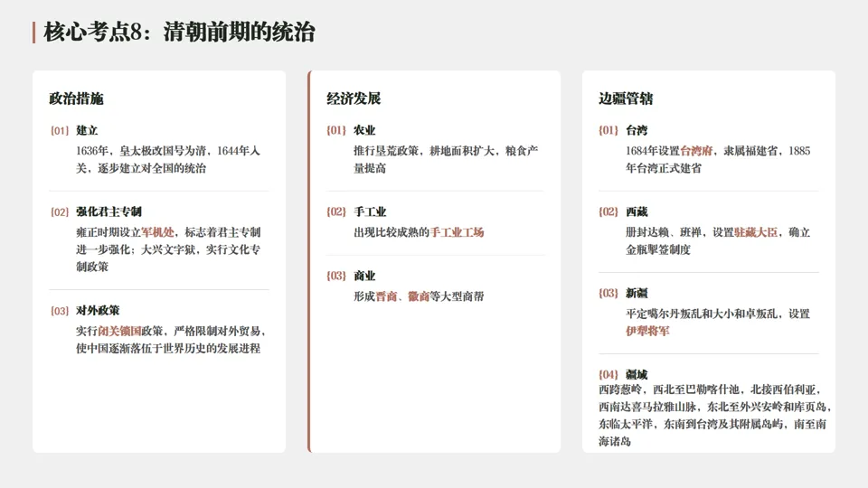This screenshot has width=868, height=488.
Task: Click number {02} beside 西藏
Action: (609, 211)
